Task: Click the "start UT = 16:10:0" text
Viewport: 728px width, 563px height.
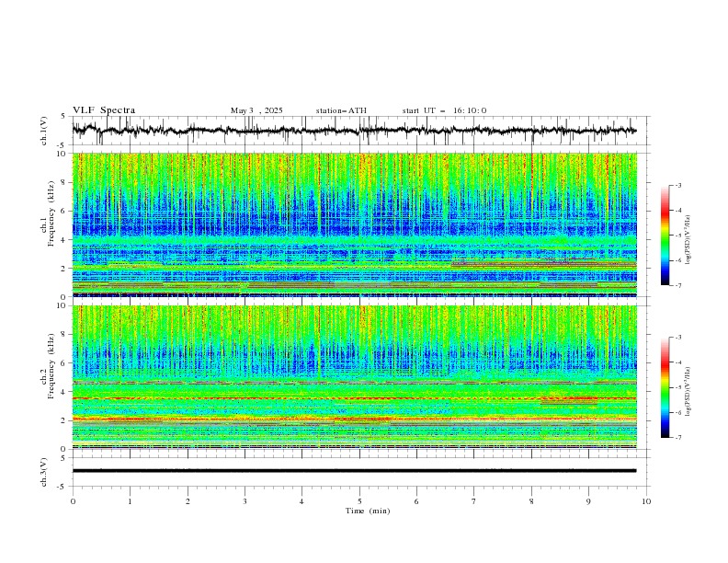Action: point(444,110)
